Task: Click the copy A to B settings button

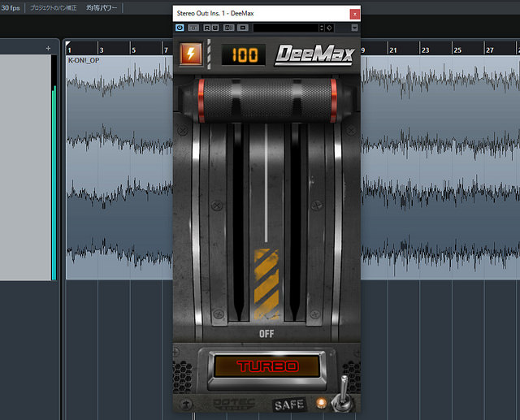Action: tap(243, 28)
